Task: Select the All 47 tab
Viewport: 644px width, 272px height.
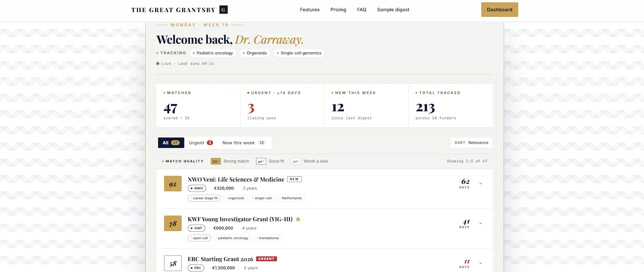Action: pyautogui.click(x=171, y=143)
